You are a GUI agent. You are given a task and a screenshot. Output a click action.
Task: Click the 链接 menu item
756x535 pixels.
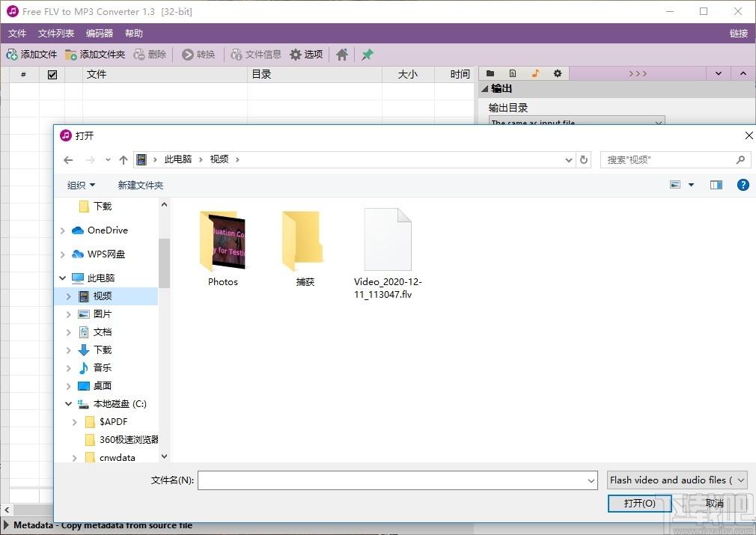tap(738, 33)
